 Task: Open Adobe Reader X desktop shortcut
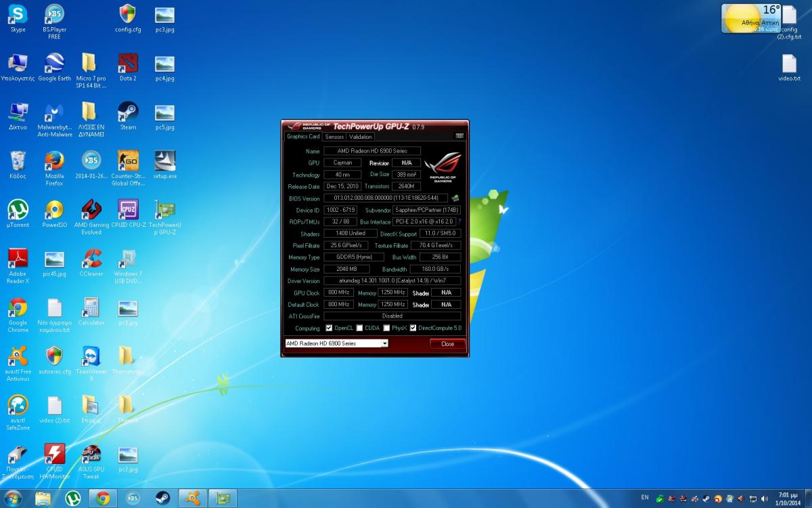18,266
